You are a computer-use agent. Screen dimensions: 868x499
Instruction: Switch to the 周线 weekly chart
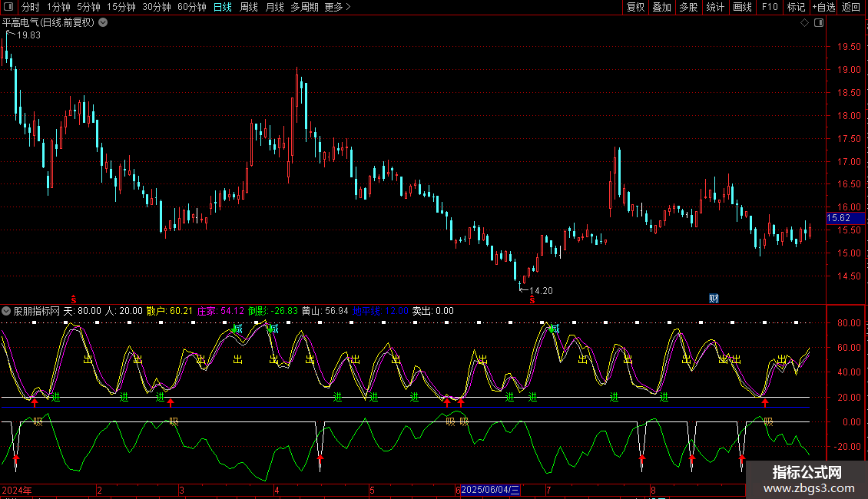point(249,7)
